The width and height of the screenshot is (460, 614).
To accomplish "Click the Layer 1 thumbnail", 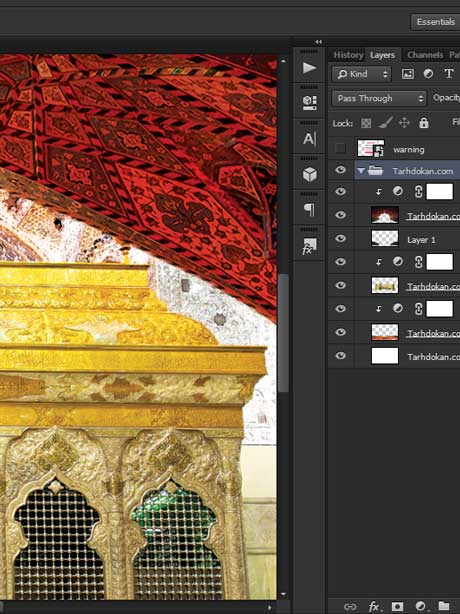I will tap(385, 238).
